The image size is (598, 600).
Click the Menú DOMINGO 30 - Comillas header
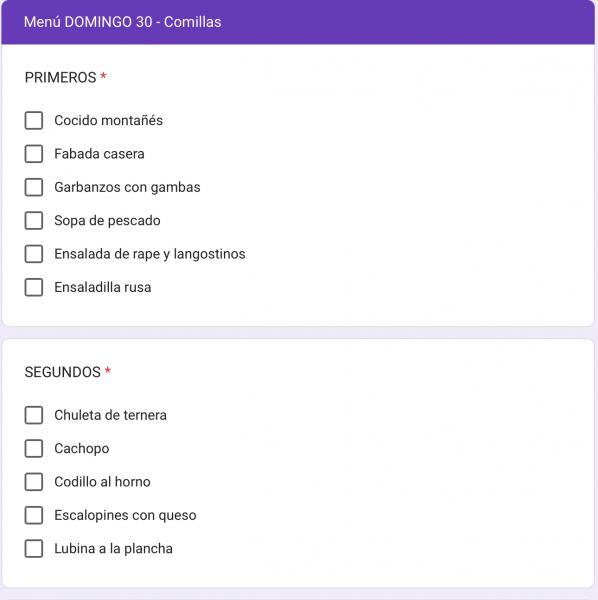pyautogui.click(x=122, y=22)
